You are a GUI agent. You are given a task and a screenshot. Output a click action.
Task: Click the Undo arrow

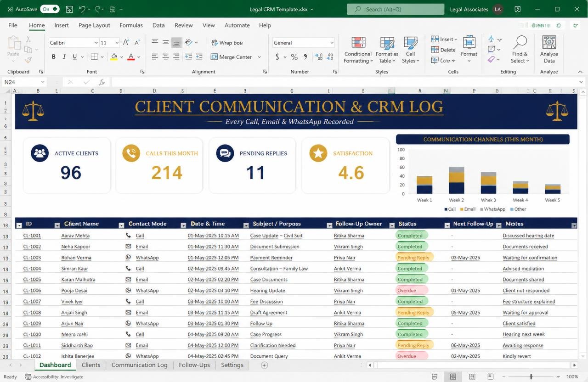tap(82, 9)
